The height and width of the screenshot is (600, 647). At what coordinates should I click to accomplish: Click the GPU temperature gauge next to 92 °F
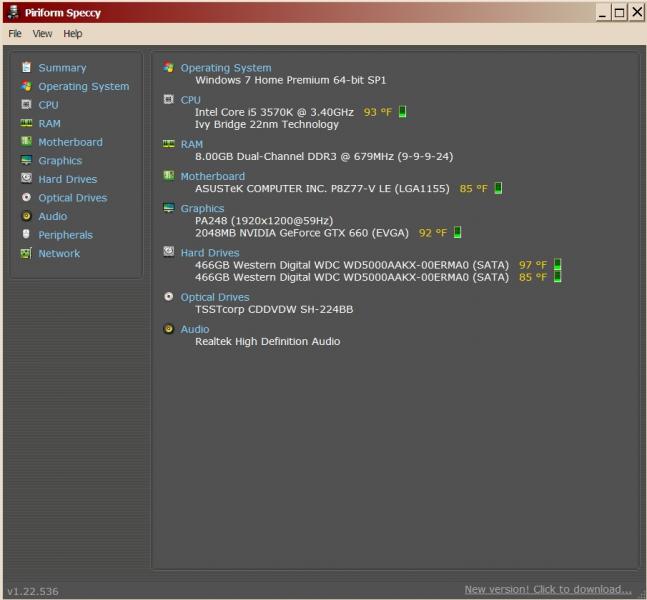tap(458, 232)
